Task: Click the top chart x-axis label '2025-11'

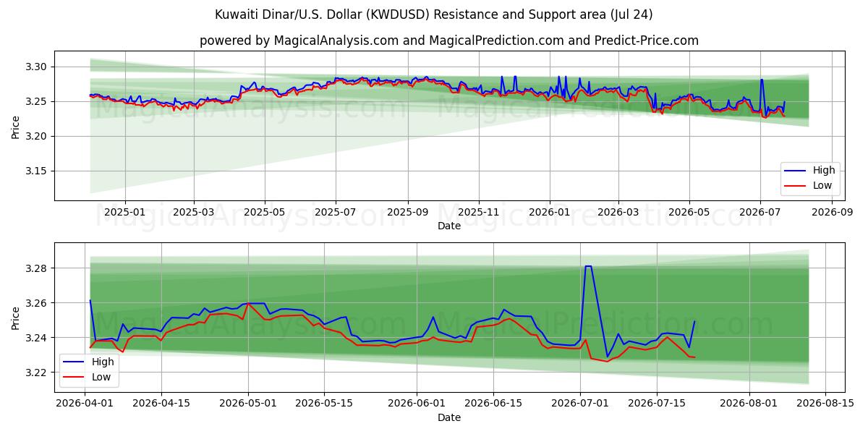Action: point(479,213)
